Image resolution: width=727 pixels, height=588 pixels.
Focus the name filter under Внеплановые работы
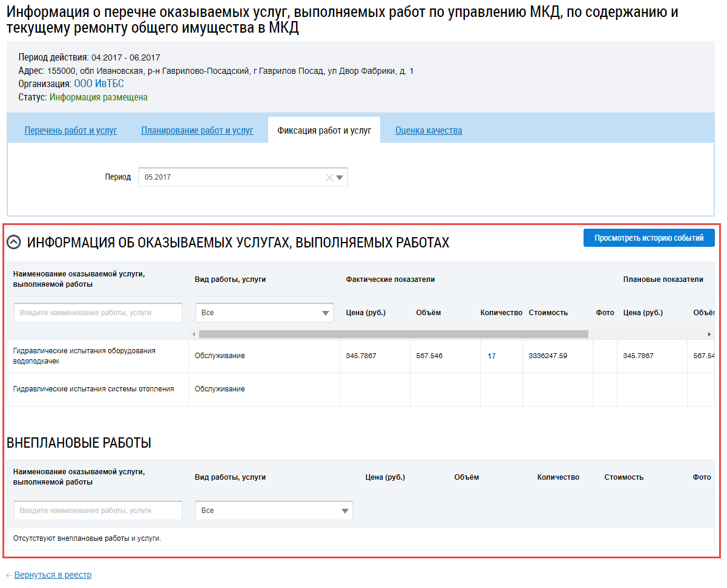[97, 511]
